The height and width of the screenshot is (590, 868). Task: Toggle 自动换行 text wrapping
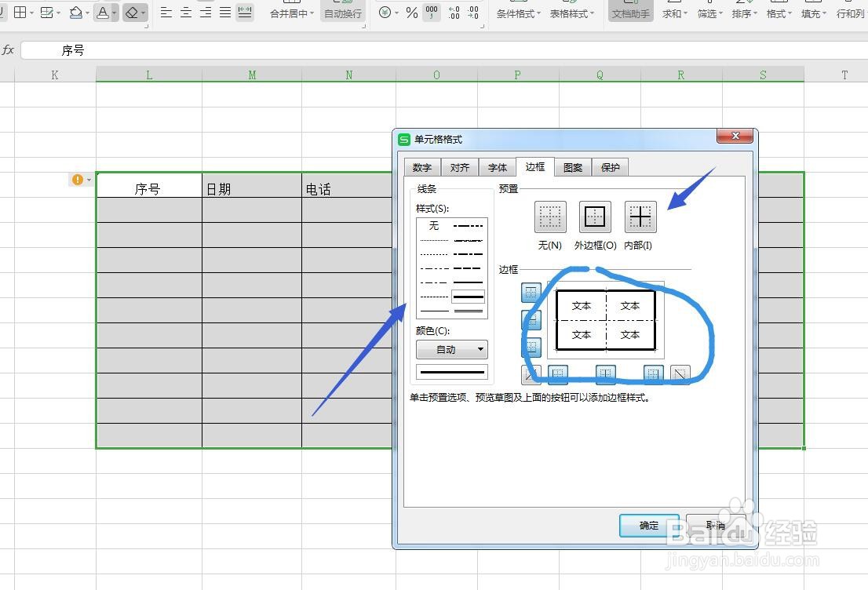tap(342, 13)
